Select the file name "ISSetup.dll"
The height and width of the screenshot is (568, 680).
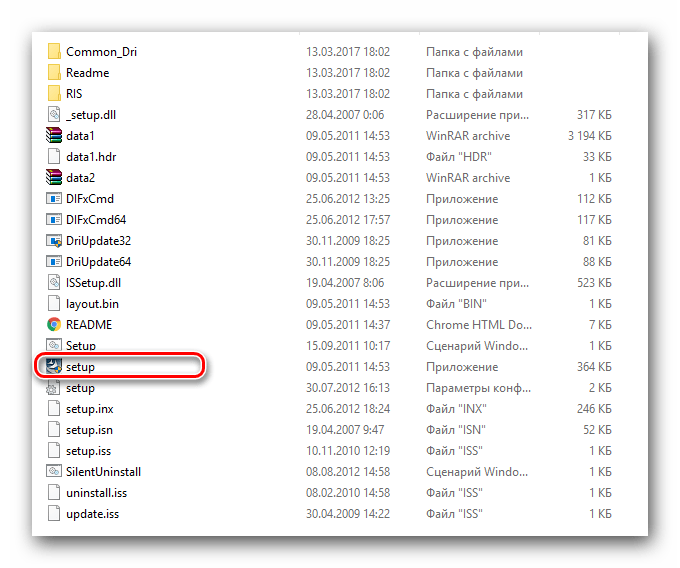pyautogui.click(x=93, y=283)
